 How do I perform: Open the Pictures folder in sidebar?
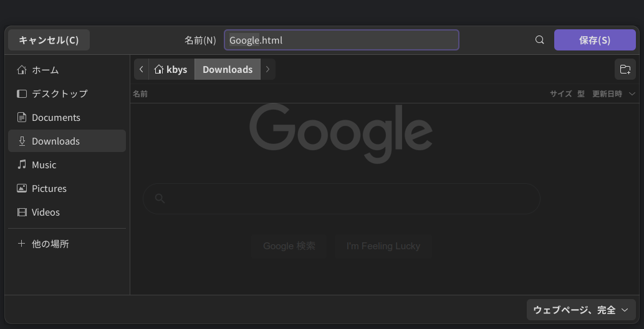pos(67,189)
